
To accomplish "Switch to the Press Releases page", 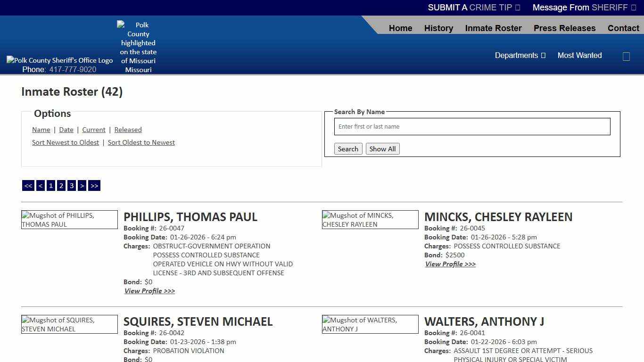I will 564,28.
